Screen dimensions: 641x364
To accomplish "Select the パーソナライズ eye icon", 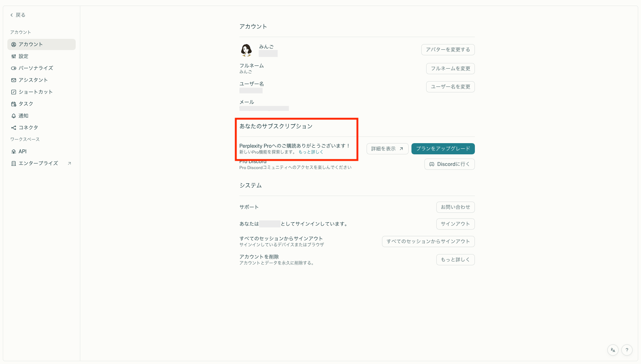I will 14,68.
